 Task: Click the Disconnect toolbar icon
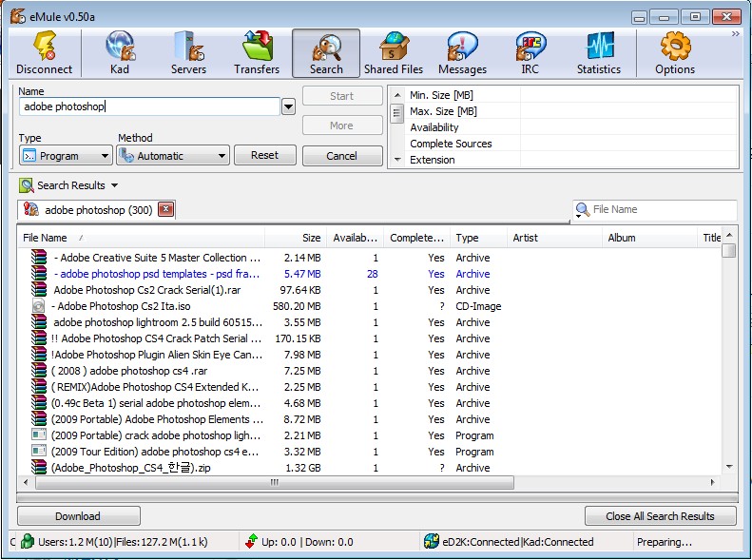pos(44,53)
